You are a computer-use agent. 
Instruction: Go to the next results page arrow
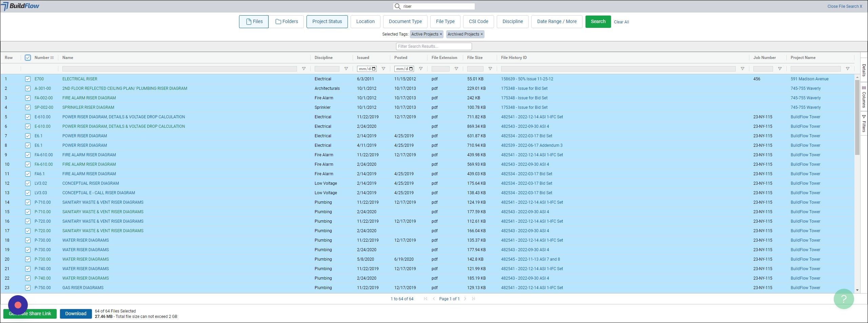[x=465, y=299]
